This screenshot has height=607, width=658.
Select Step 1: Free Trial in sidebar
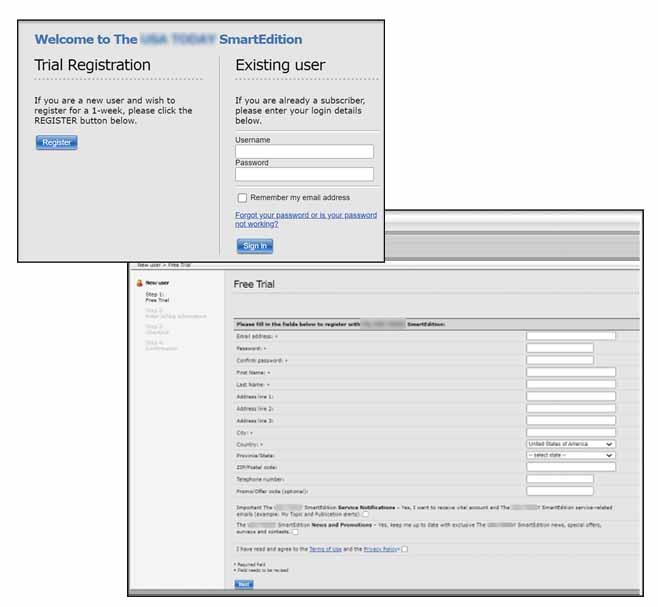click(157, 297)
